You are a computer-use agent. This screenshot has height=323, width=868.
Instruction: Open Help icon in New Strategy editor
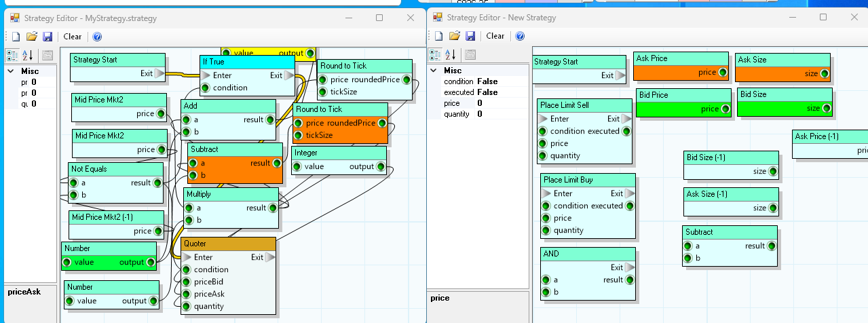coord(520,36)
